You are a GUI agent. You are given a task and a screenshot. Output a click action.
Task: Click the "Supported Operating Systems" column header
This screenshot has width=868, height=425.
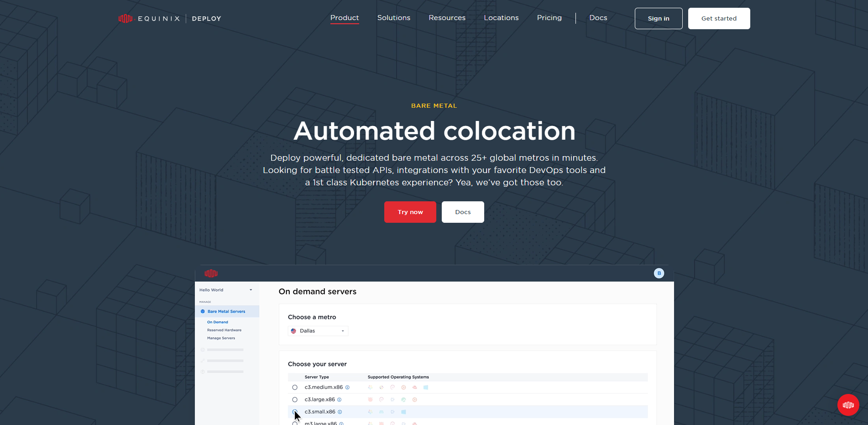398,377
